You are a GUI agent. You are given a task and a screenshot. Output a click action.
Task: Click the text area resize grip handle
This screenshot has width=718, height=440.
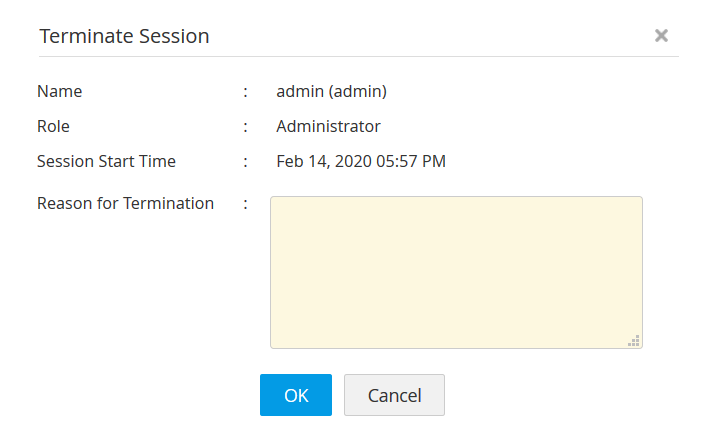[634, 340]
